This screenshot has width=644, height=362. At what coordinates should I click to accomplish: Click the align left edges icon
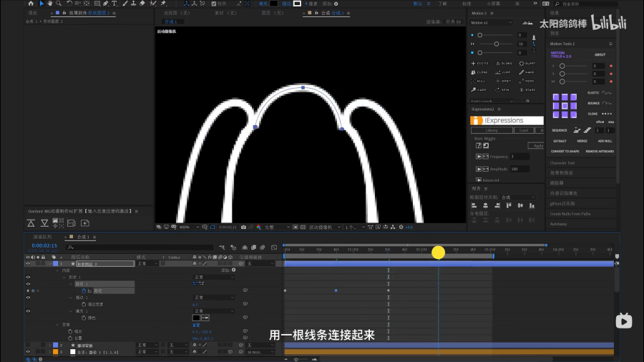(x=474, y=205)
